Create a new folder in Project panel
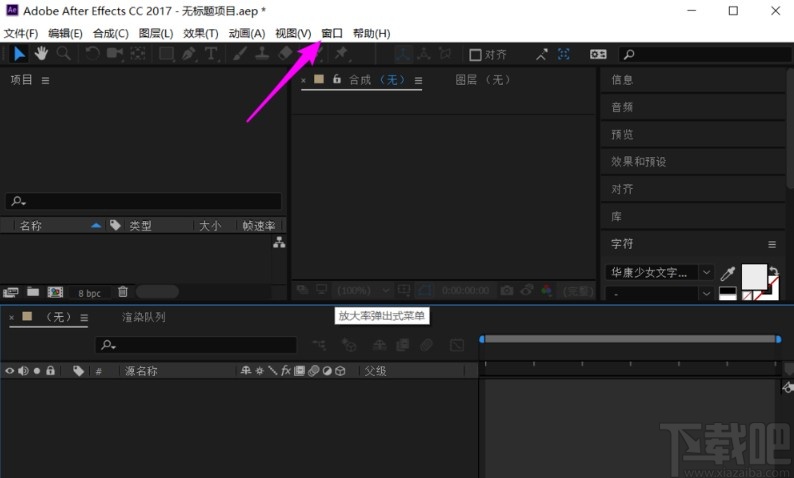 point(33,292)
